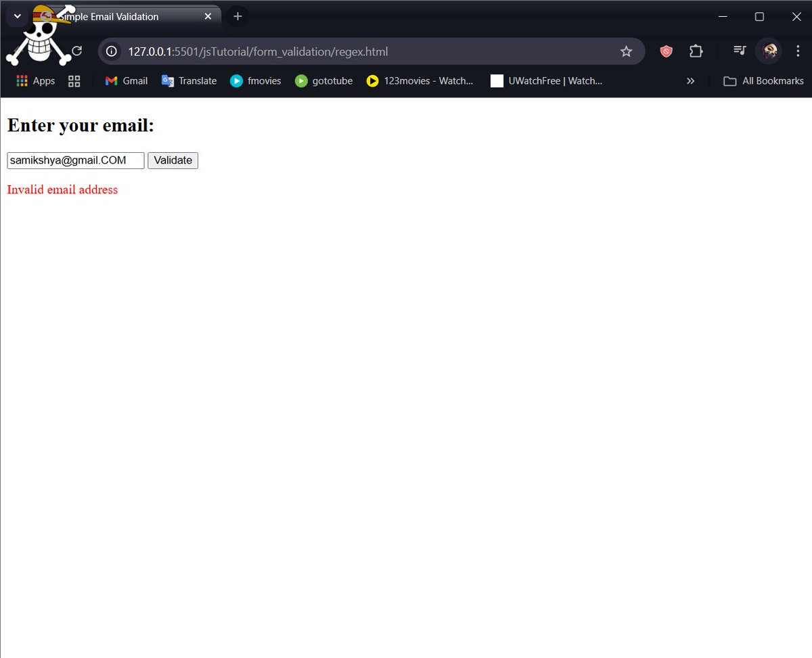The width and height of the screenshot is (812, 658).
Task: Open the Translate bookmark
Action: pos(189,81)
